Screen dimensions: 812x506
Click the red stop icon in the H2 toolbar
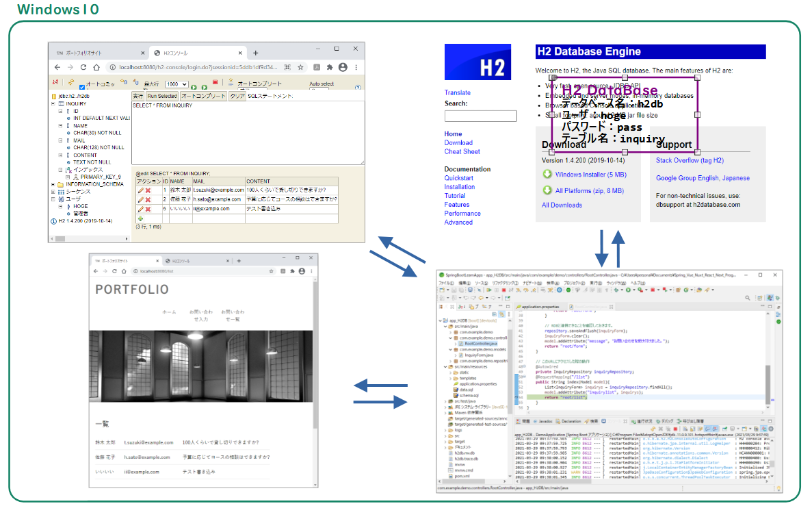215,83
